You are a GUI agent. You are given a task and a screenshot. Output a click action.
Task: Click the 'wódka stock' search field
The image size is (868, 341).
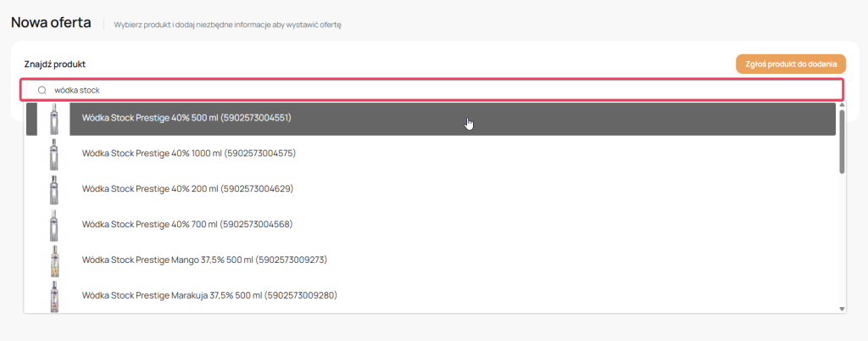[424, 90]
